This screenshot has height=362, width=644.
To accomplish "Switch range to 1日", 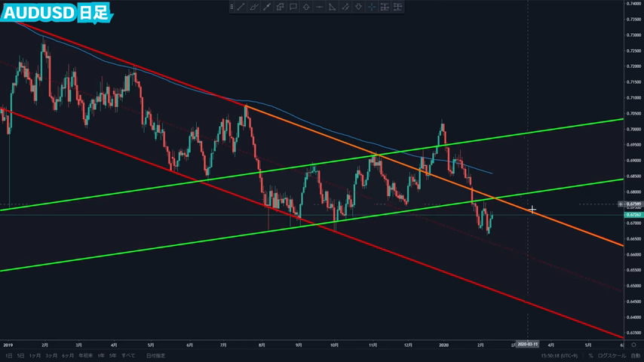I will click(x=8, y=355).
